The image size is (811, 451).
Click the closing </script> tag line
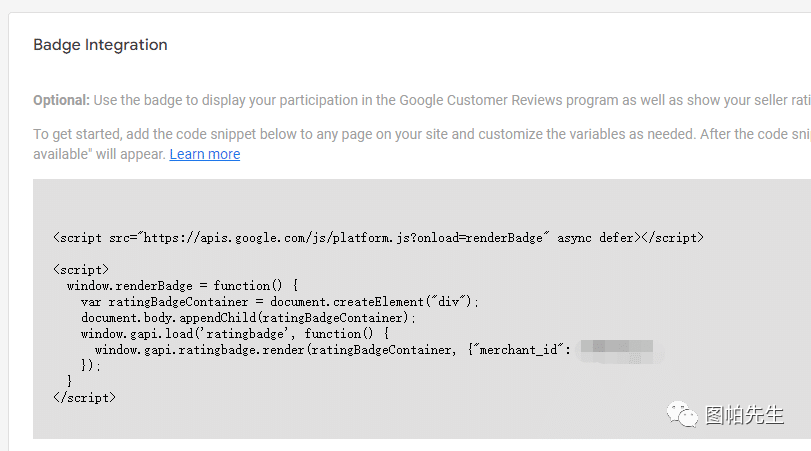pyautogui.click(x=84, y=397)
